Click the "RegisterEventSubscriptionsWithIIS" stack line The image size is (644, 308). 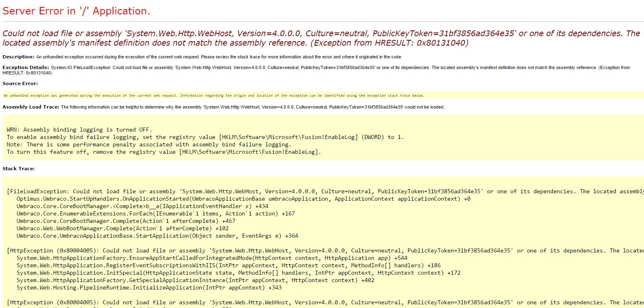click(229, 265)
